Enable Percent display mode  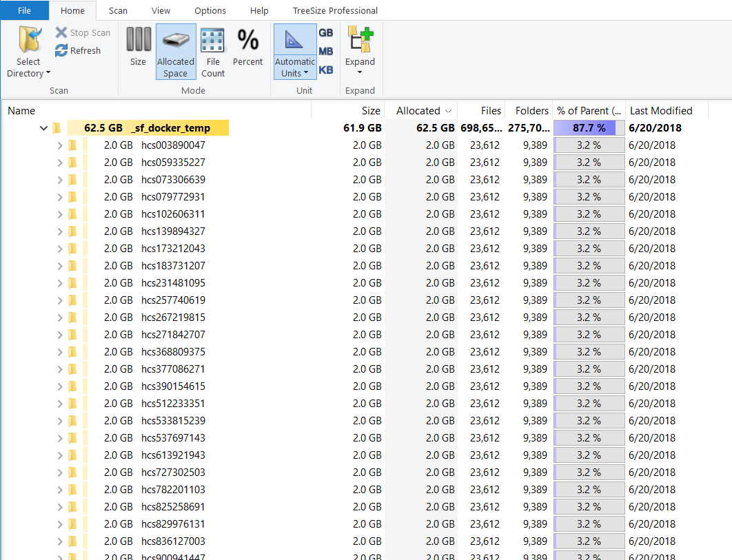[x=248, y=43]
